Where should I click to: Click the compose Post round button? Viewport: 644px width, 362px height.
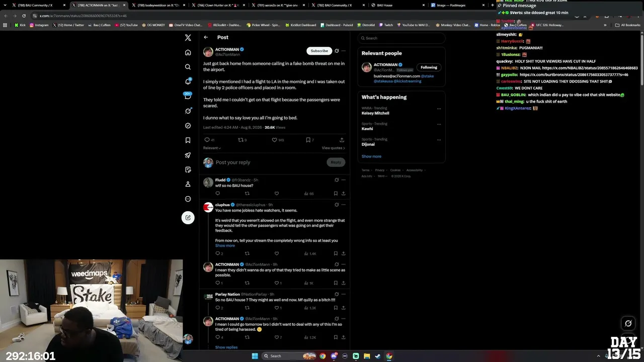[188, 217]
